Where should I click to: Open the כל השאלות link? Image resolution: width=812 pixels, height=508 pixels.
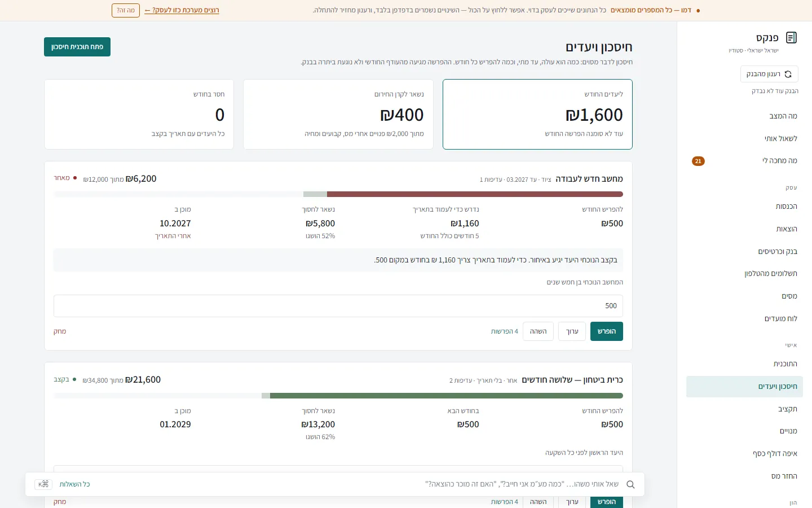75,484
